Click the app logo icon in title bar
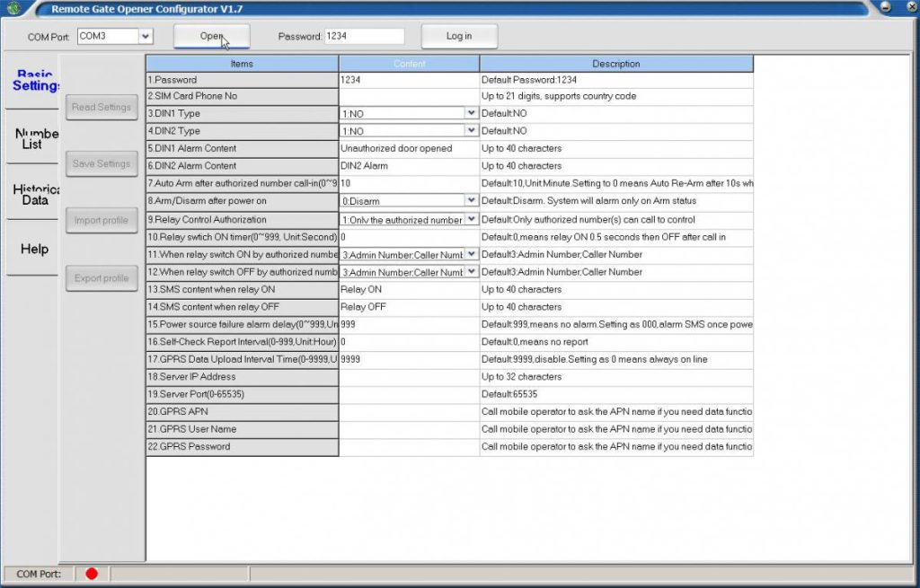 coord(13,9)
